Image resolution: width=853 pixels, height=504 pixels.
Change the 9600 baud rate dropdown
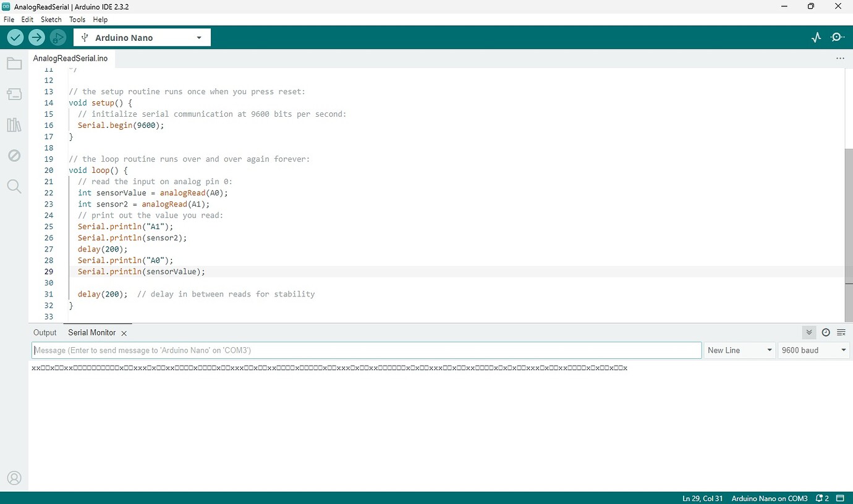[x=814, y=350]
